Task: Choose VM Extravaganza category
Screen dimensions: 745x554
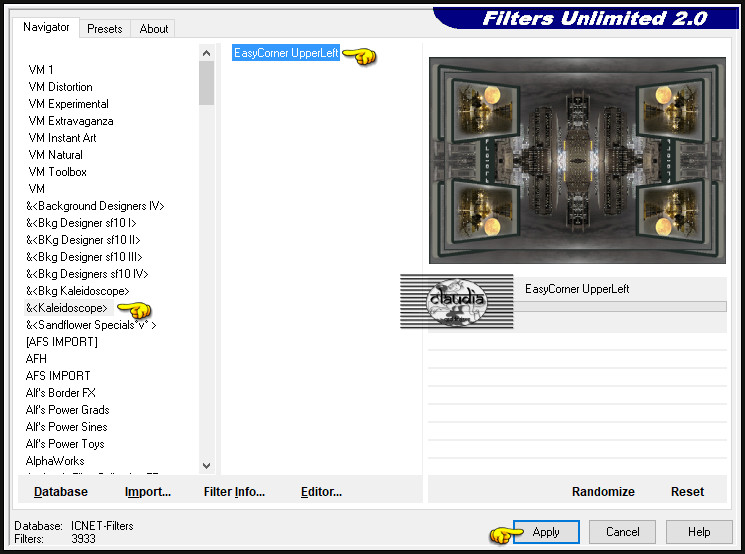Action: pyautogui.click(x=71, y=121)
